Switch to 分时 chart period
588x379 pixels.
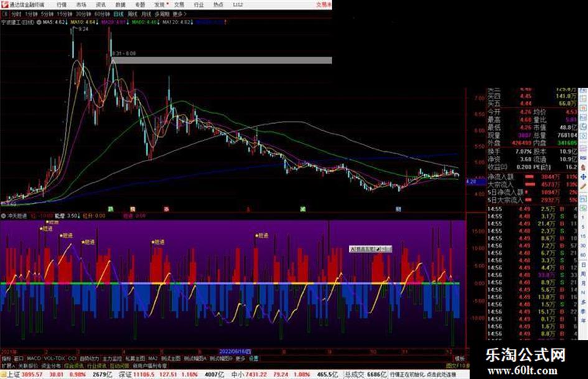click(16, 14)
